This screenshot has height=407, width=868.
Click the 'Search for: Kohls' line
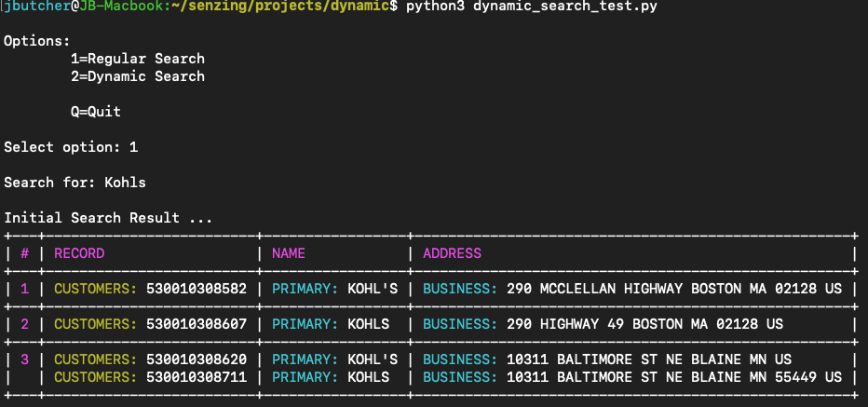click(x=75, y=183)
